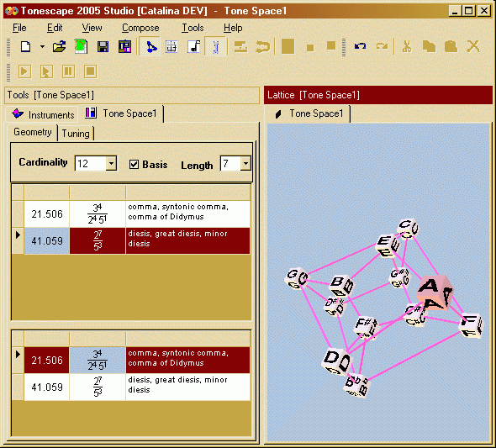Click the F cube in lattice
The height and width of the screenshot is (448, 496).
471,325
